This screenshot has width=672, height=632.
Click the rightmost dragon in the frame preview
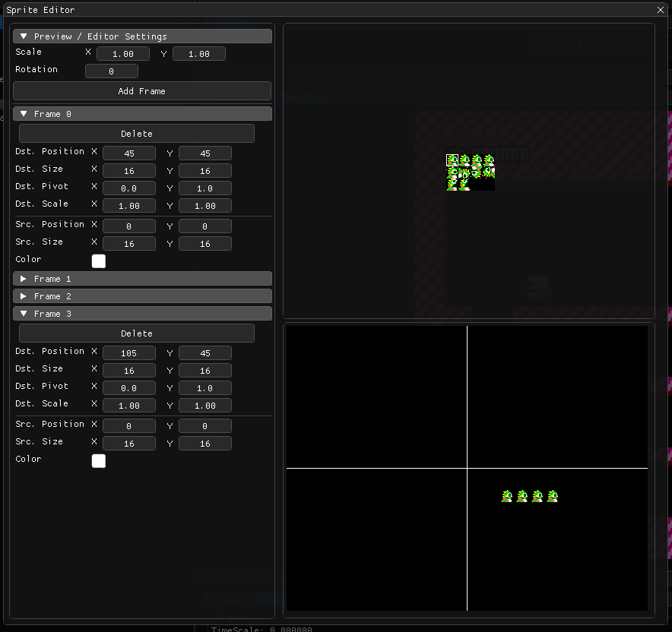point(553,496)
